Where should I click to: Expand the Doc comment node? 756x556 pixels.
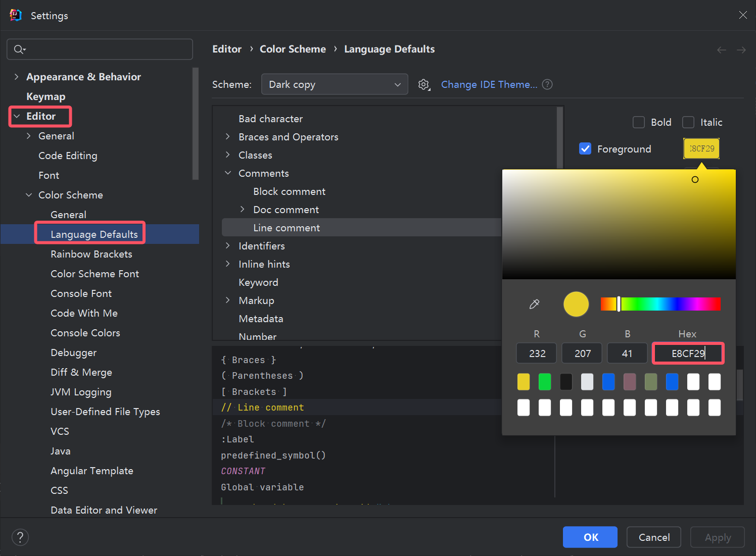pos(243,210)
